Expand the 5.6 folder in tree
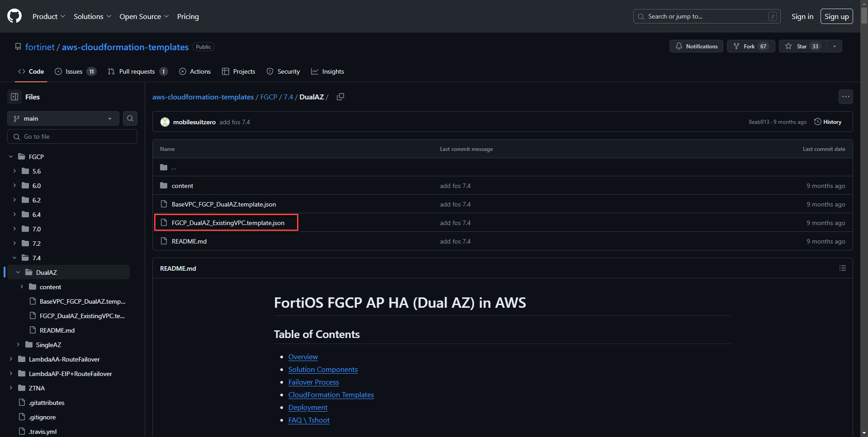This screenshot has width=868, height=437. point(14,171)
